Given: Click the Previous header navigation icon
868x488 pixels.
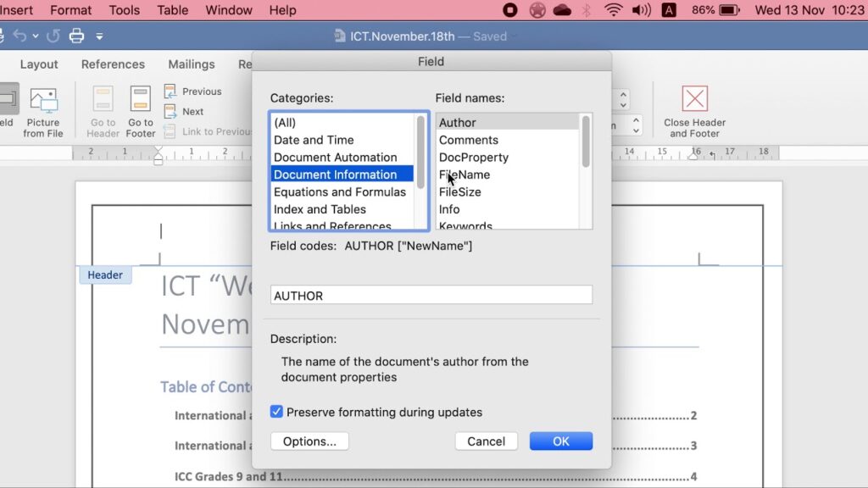Looking at the screenshot, I should coord(170,91).
